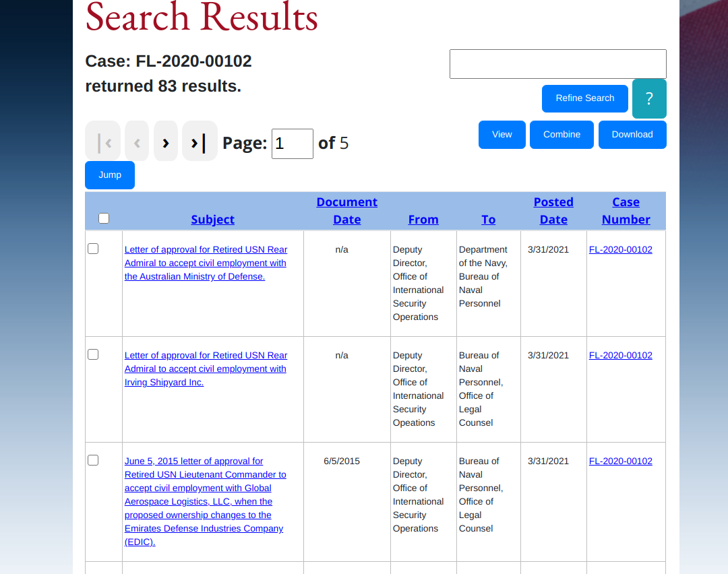This screenshot has height=574, width=728.
Task: Click the Page number input field
Action: point(293,144)
